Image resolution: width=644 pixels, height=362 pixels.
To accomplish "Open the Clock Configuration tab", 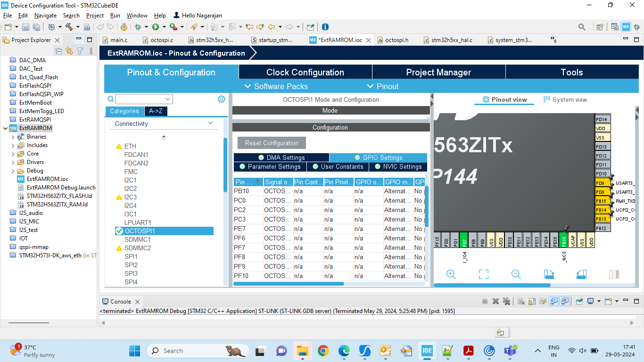I will point(305,72).
